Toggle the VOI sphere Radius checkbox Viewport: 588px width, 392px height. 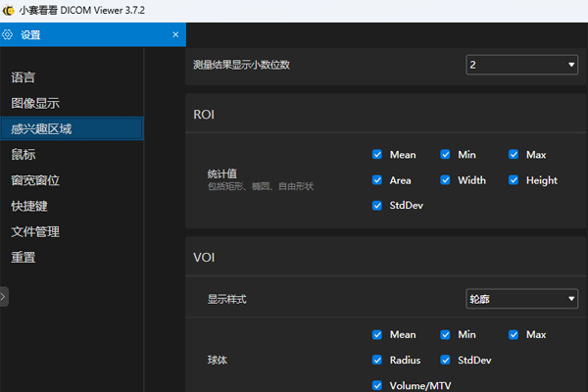(377, 360)
